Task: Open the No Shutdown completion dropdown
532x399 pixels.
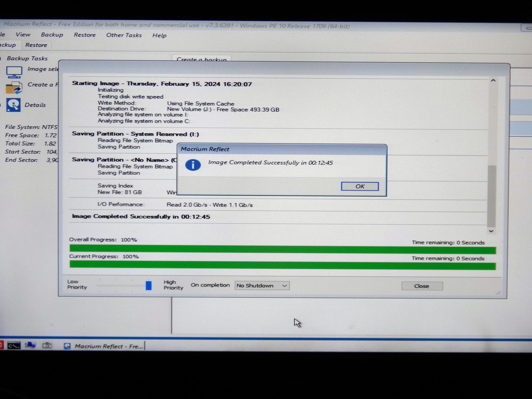Action: point(262,285)
